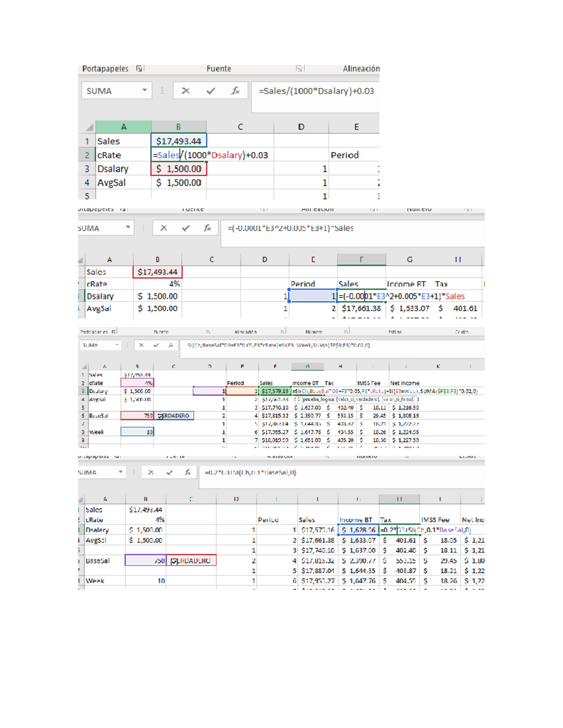Open Portapapeles dialog launcher above the =Sales/(1000*Dsalary) formula
Screen dimensions: 563x728
[x=139, y=69]
